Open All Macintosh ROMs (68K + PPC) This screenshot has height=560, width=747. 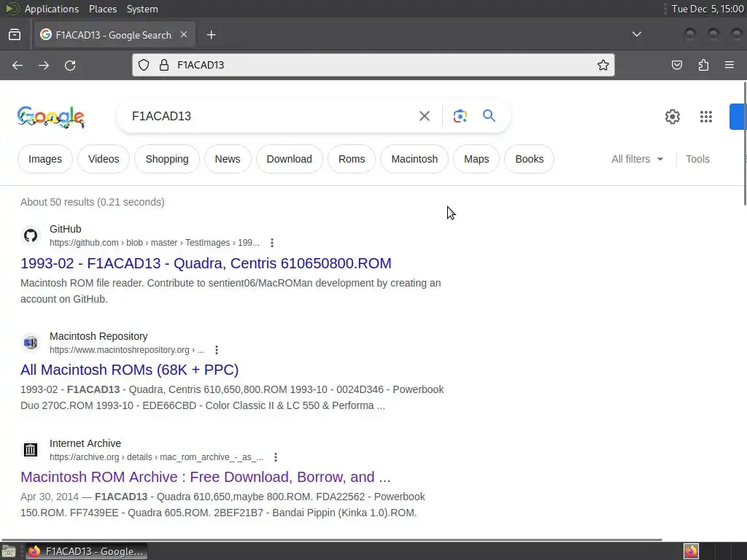[x=130, y=370]
